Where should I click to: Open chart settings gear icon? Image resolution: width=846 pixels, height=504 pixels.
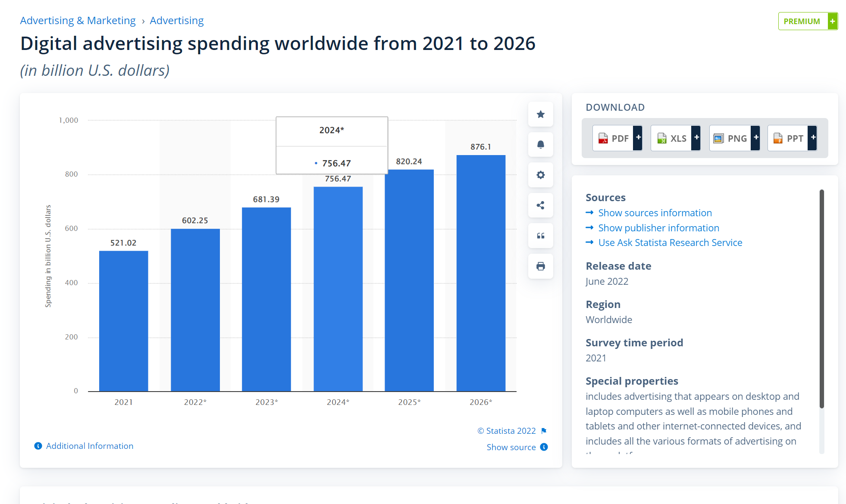click(540, 175)
